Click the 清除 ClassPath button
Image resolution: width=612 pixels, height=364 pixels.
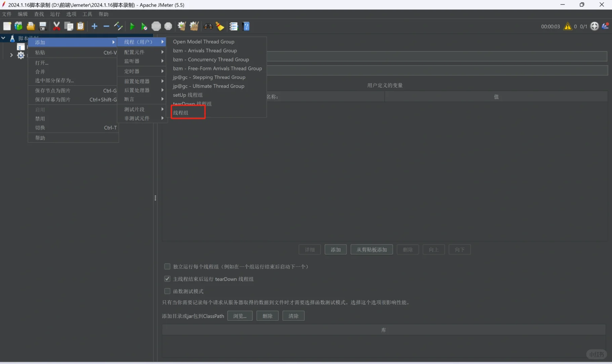tap(294, 316)
